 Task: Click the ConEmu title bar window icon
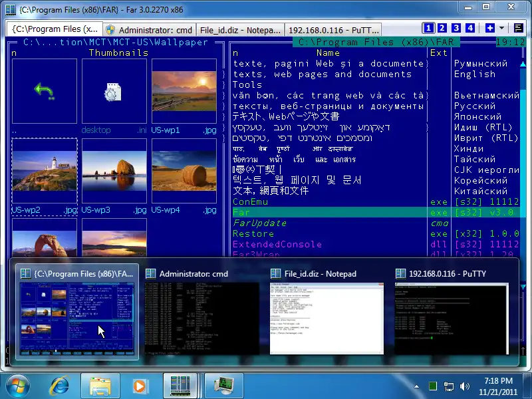coord(11,9)
